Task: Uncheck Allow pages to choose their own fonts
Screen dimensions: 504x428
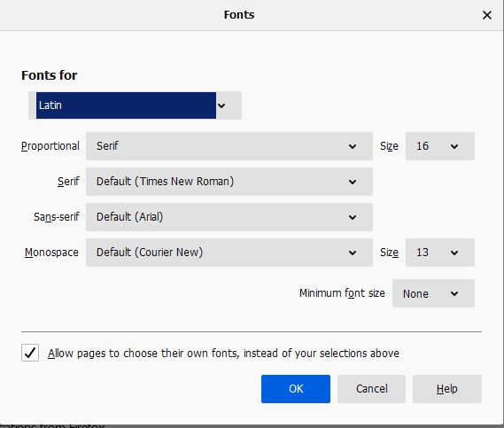Action: (30, 353)
